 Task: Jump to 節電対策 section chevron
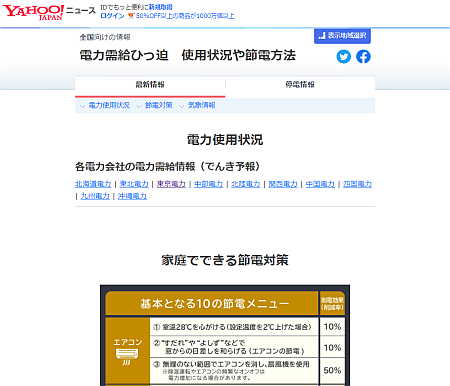(139, 106)
